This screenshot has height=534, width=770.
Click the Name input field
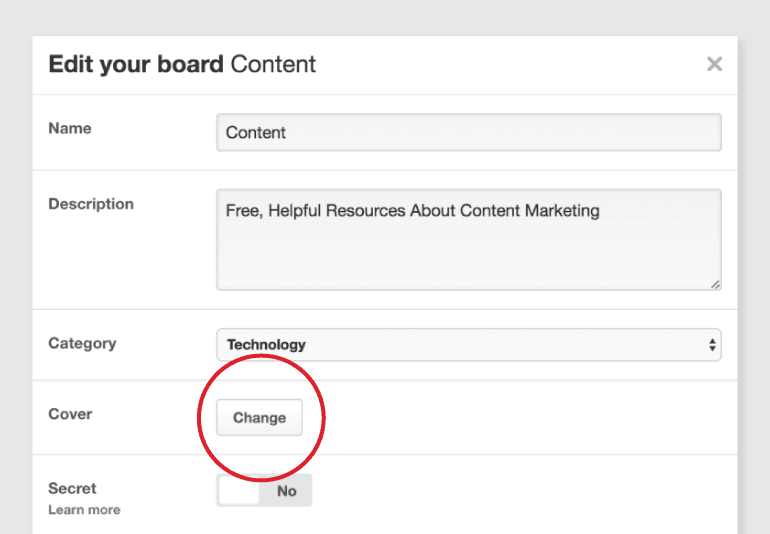[x=468, y=132]
